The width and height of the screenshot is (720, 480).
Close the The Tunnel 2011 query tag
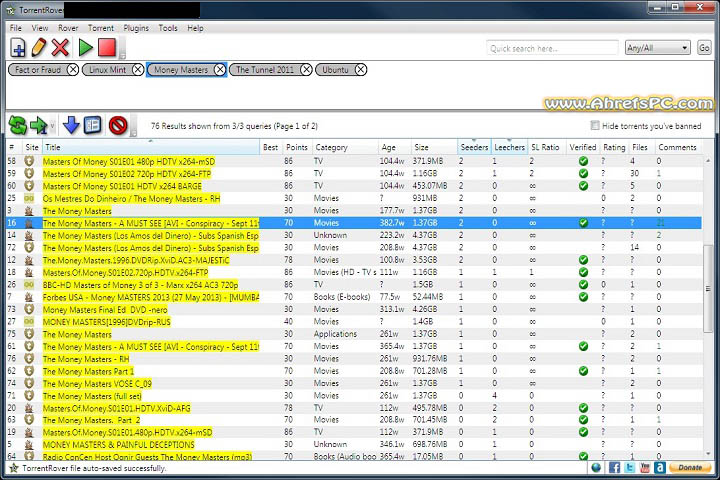(306, 70)
